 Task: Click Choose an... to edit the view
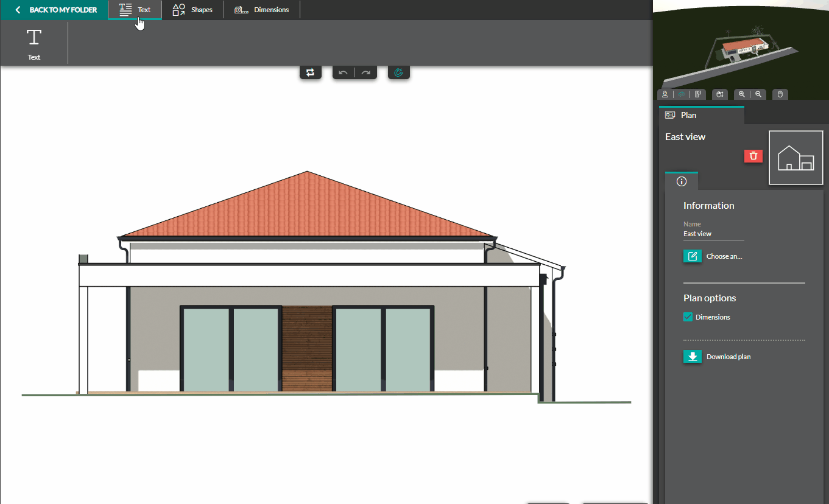point(713,256)
